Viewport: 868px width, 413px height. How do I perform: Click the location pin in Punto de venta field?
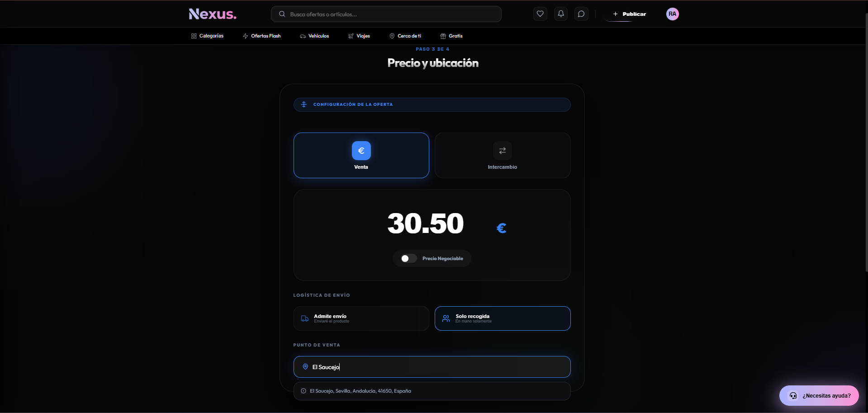305,367
